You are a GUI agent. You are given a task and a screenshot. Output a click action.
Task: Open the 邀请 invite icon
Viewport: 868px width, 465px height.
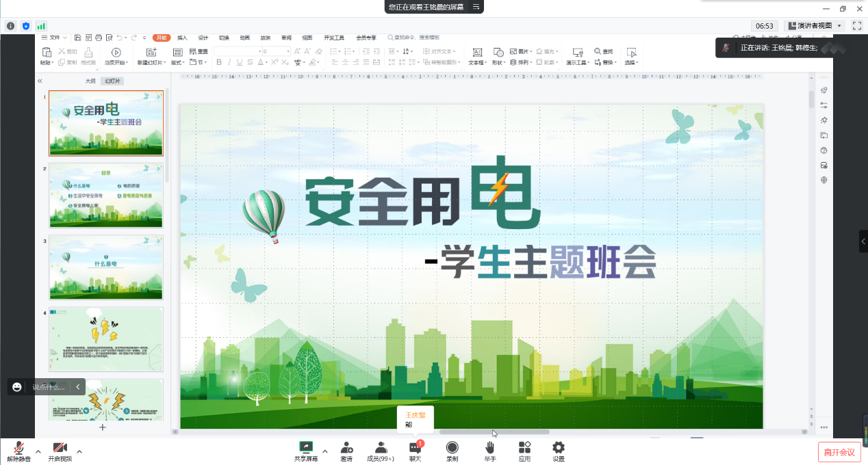click(346, 448)
